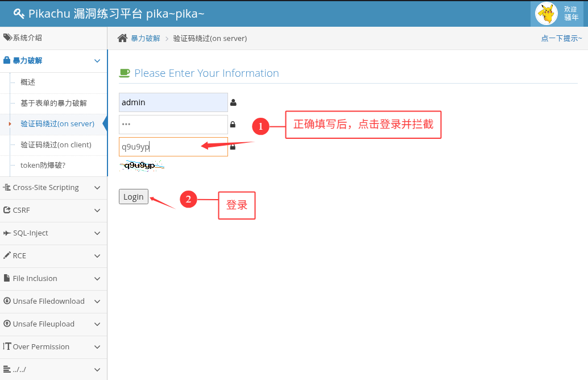This screenshot has height=380, width=588.
Task: Click the green coffee cup icon
Action: coord(125,73)
